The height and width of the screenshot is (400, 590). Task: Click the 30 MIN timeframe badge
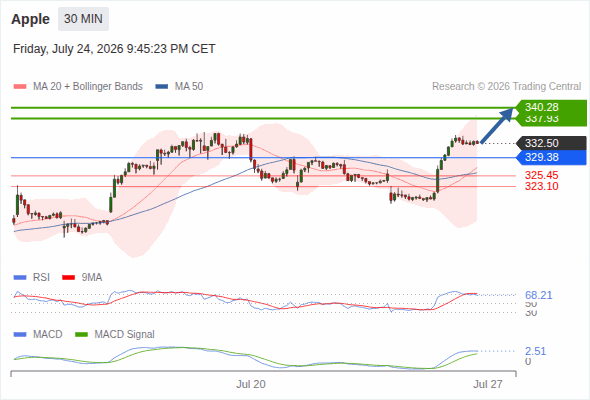[83, 19]
